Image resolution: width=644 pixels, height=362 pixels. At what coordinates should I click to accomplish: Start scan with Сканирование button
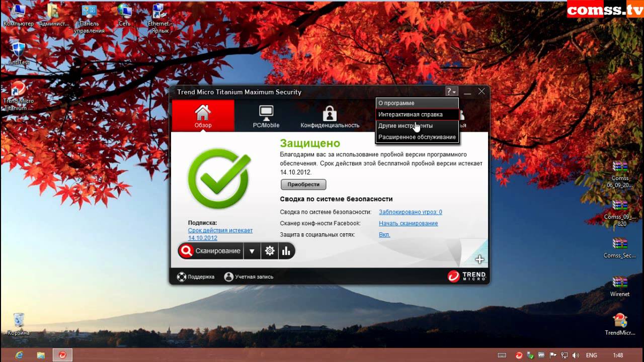[x=210, y=251]
